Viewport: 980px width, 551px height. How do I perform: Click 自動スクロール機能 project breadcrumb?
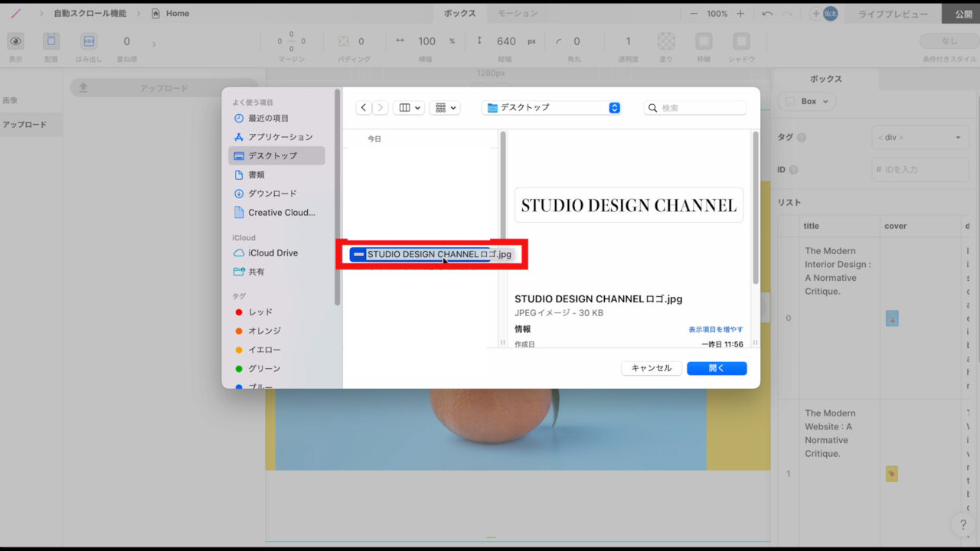pos(90,14)
